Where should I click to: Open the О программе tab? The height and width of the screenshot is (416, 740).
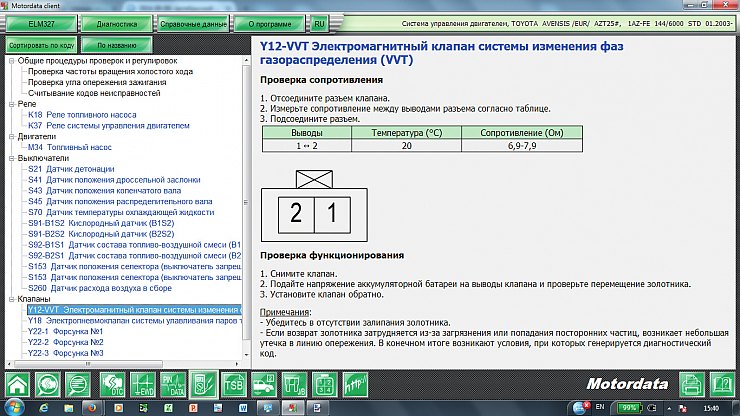tap(270, 24)
